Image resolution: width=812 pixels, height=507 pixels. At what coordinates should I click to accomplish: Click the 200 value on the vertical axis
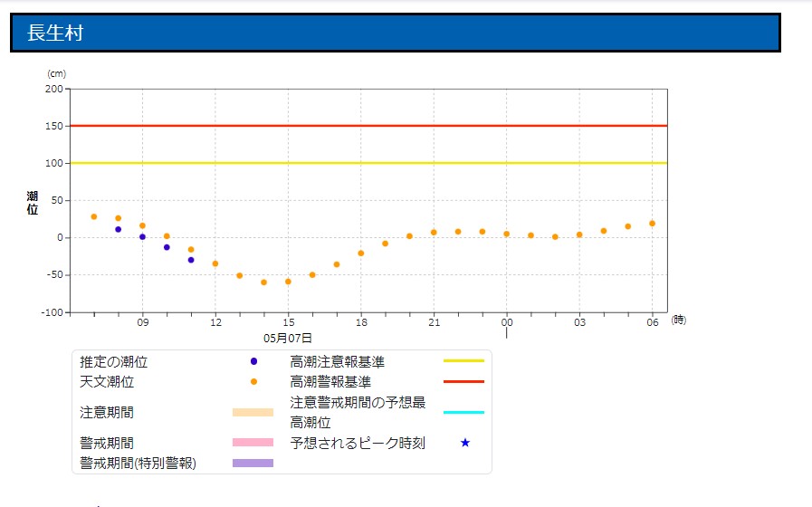(53, 89)
